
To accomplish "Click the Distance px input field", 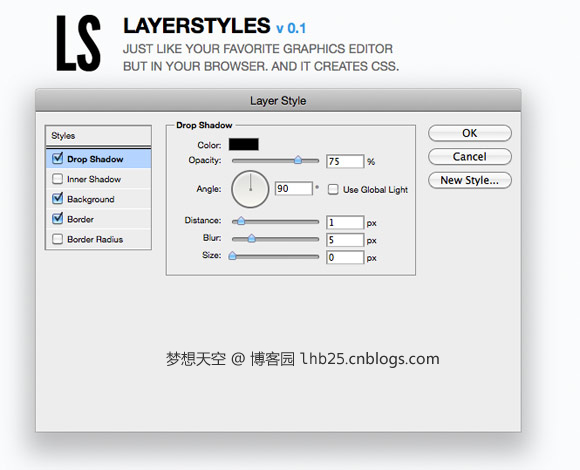I will tap(345, 223).
